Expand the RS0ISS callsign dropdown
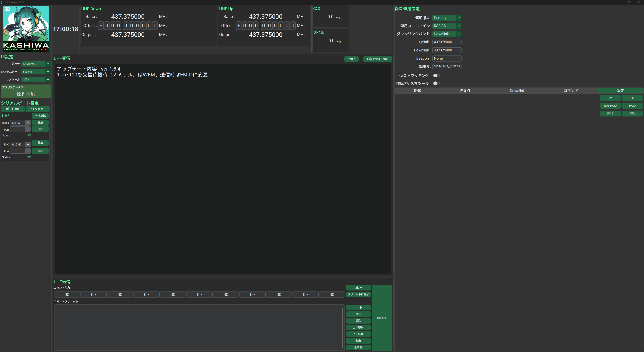The height and width of the screenshot is (352, 644). tap(446, 26)
